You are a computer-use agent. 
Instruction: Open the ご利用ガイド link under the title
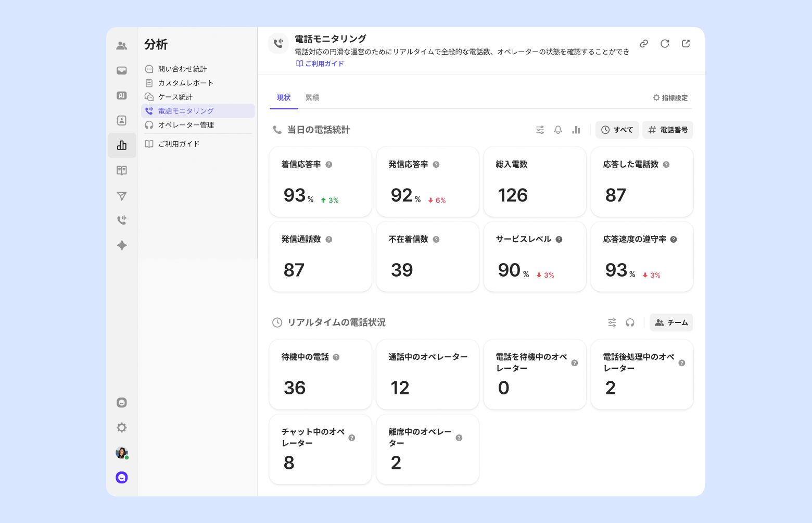point(320,64)
